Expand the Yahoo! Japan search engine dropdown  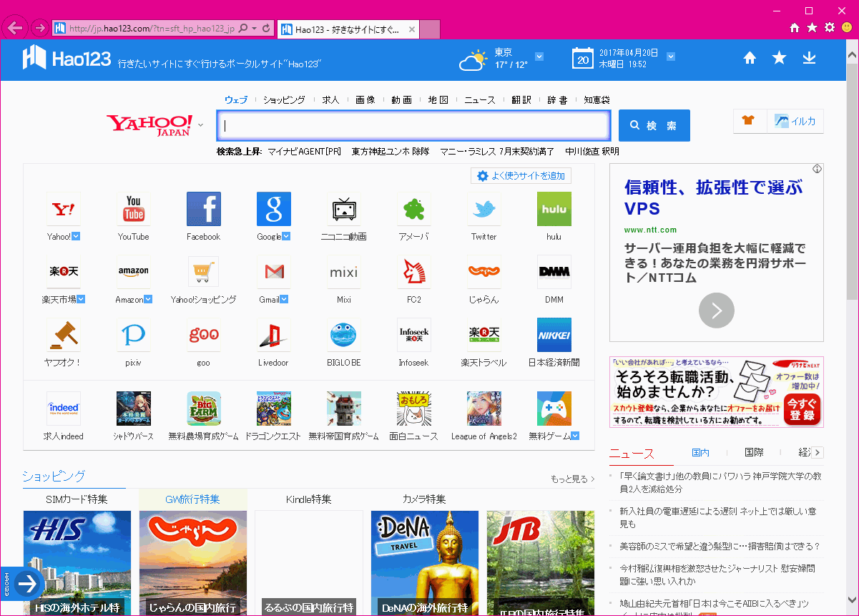pyautogui.click(x=201, y=125)
